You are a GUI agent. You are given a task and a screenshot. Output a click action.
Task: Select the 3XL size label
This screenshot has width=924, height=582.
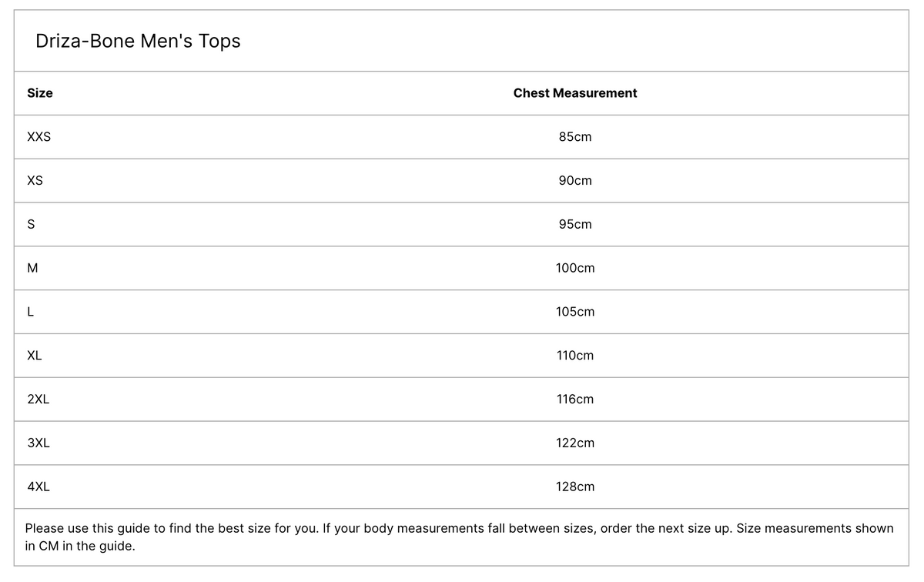click(38, 443)
